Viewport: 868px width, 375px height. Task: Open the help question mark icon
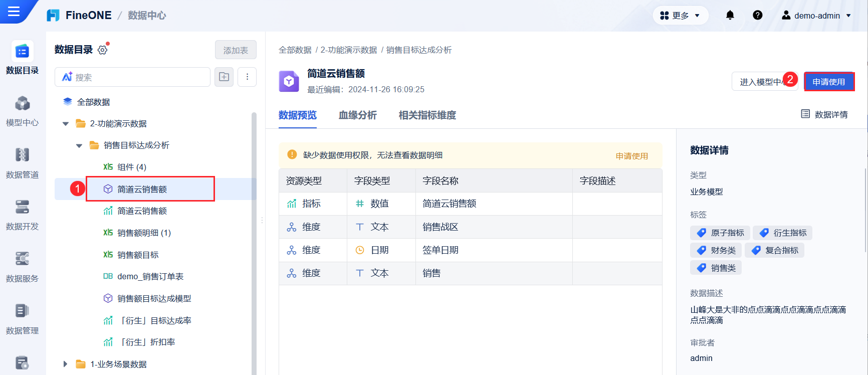[758, 16]
